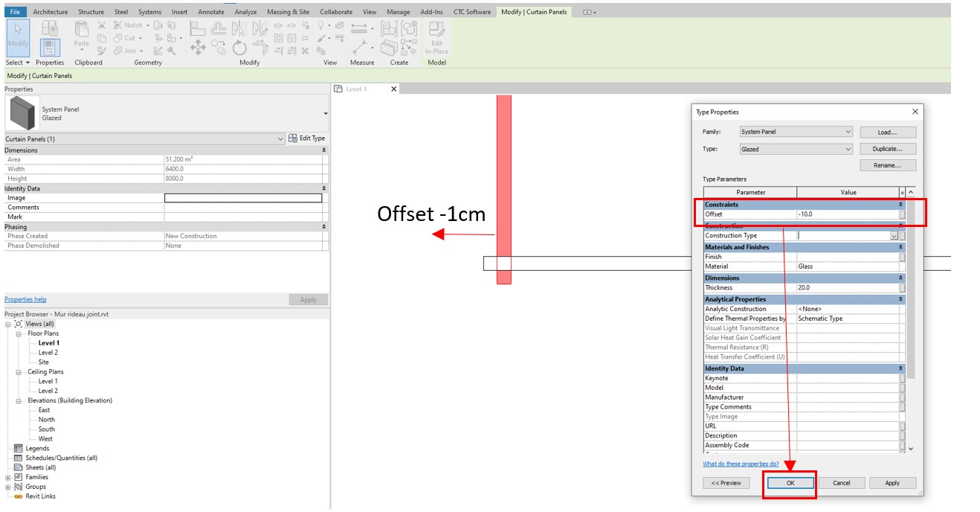Click small box beside Finish value

pos(902,257)
